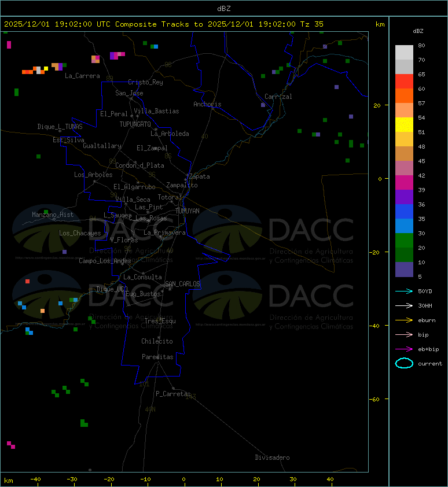Image resolution: width=448 pixels, height=487 pixels.
Task: Click the magenta echo pair at bottom-left
Action: point(11,445)
